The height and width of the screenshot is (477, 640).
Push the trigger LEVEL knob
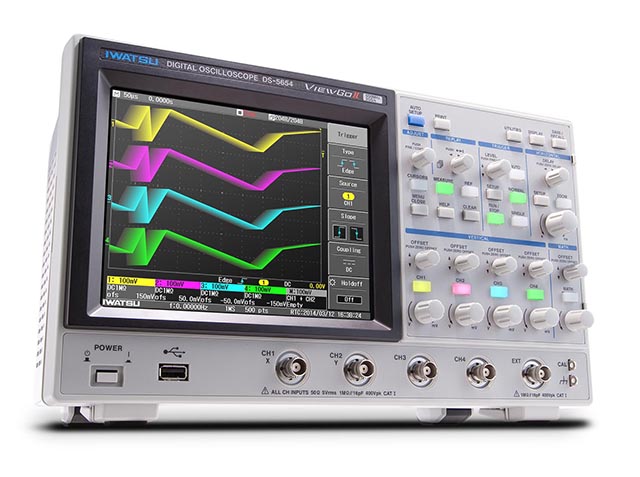pos(498,169)
